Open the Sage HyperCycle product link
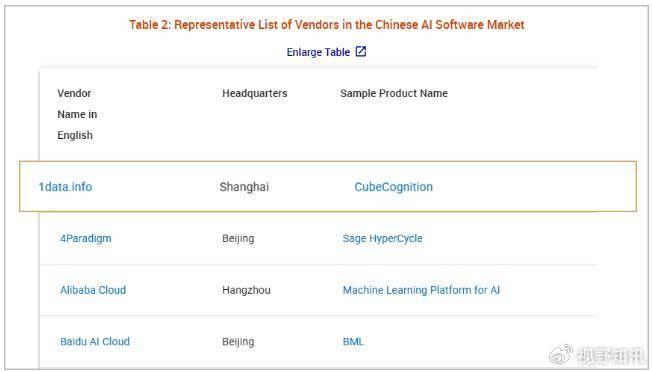 pyautogui.click(x=383, y=239)
